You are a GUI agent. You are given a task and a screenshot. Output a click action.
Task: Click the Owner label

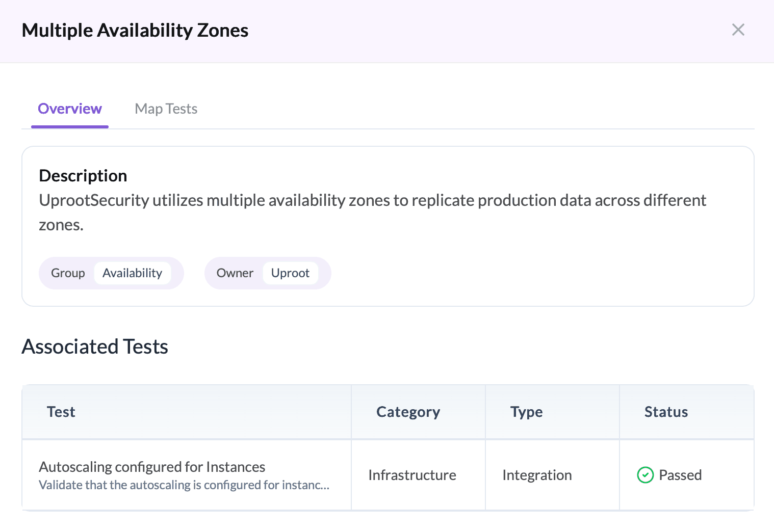point(235,273)
